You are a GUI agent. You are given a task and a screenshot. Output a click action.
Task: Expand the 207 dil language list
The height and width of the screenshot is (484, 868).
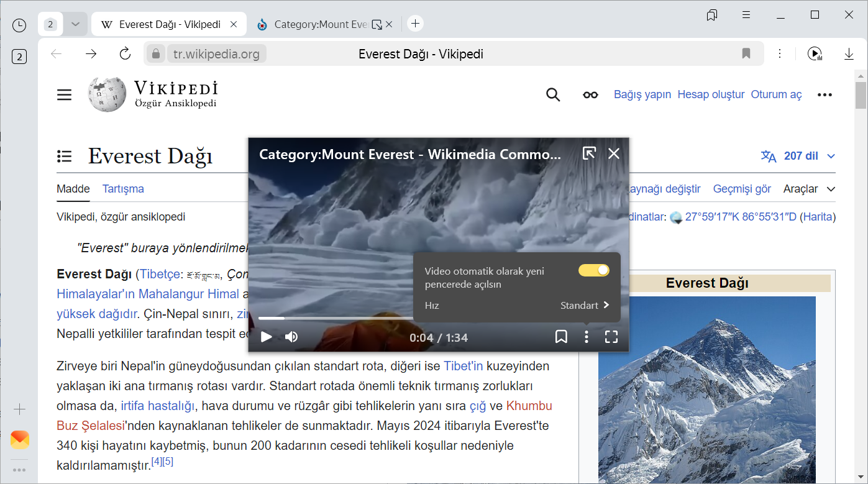tap(798, 156)
